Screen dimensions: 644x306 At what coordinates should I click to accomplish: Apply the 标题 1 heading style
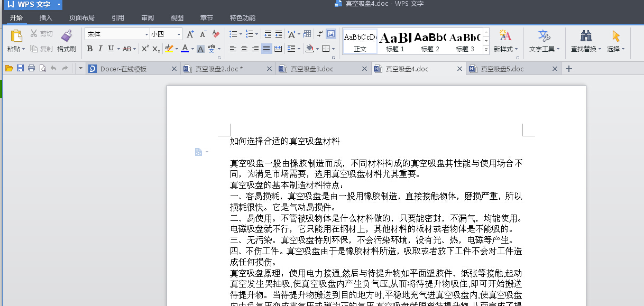point(395,41)
